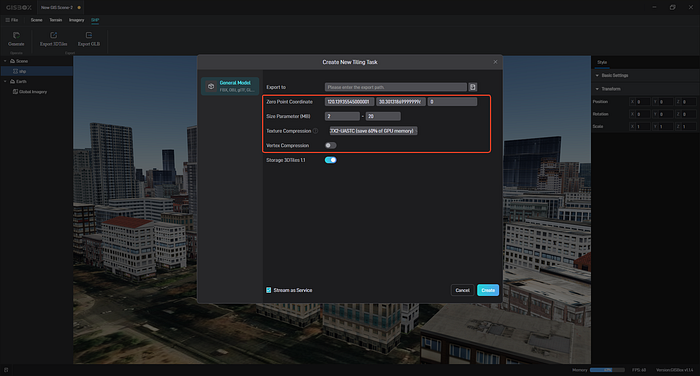The height and width of the screenshot is (376, 700).
Task: Select the shp item in the scene tree
Action: (37, 71)
